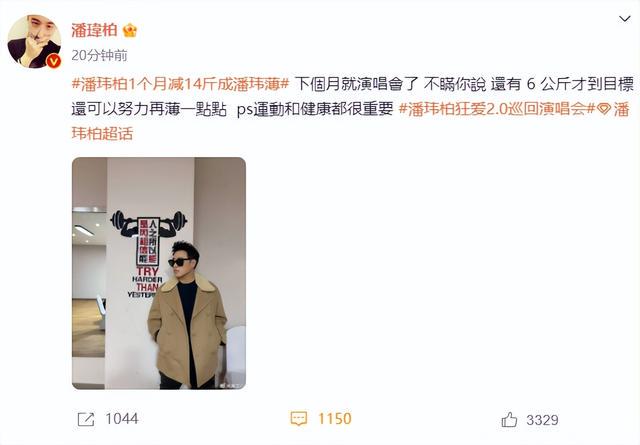Expand the post options chevron menu

pos(624,19)
